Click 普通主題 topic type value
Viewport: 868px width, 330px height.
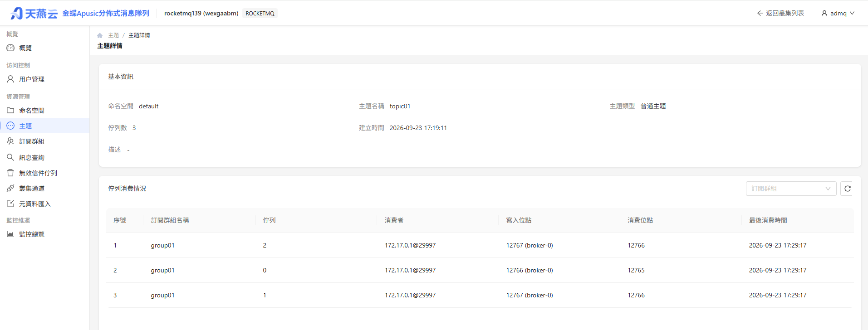pos(653,106)
